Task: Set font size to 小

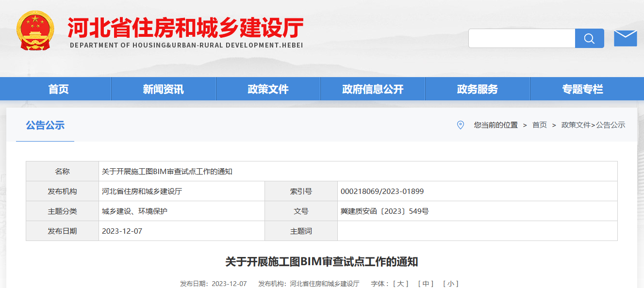Action: pyautogui.click(x=451, y=284)
